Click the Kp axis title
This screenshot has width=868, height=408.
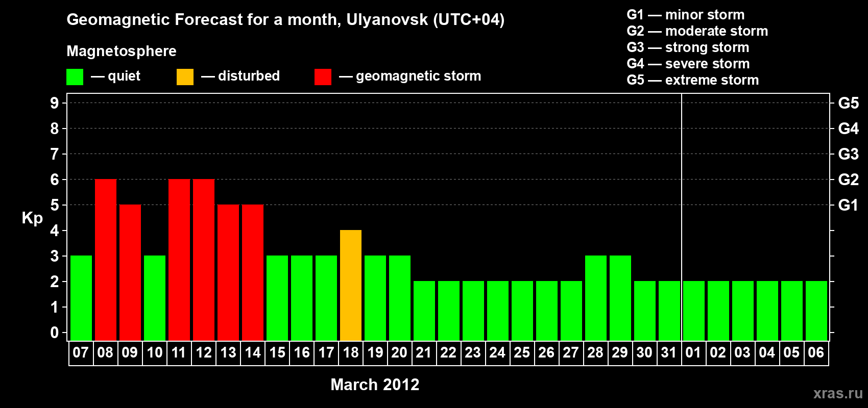32,218
